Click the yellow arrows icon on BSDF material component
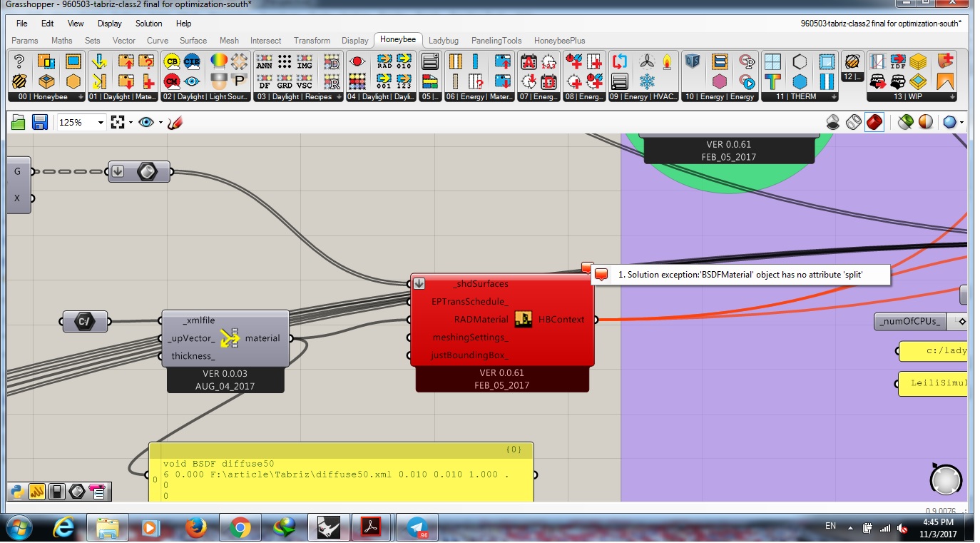This screenshot has height=543, width=980. click(x=230, y=338)
